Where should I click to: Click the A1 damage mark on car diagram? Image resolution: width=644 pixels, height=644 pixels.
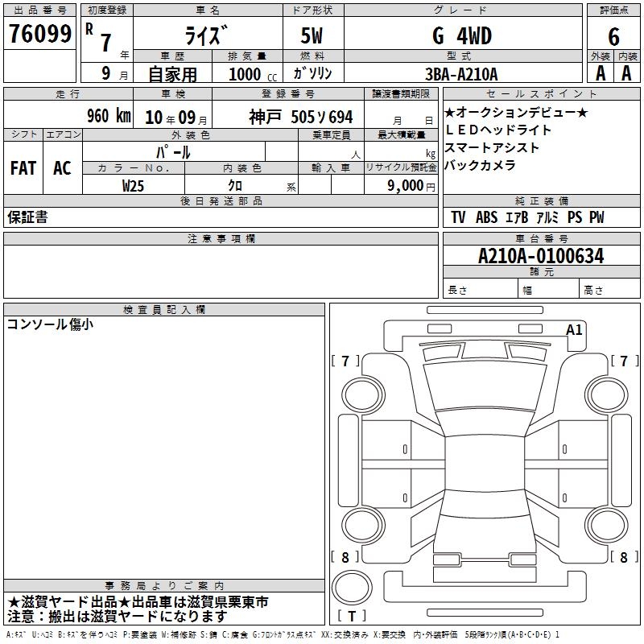coord(574,330)
